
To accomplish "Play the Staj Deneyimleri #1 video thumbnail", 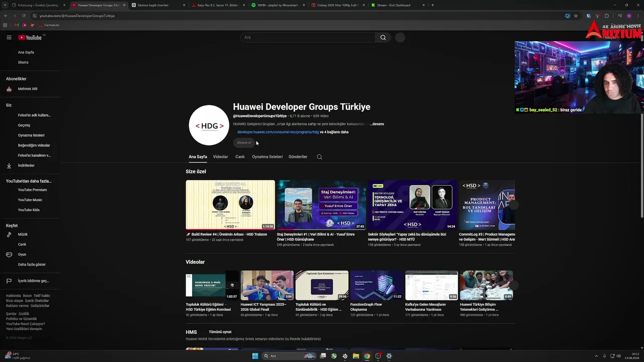I will (x=321, y=205).
